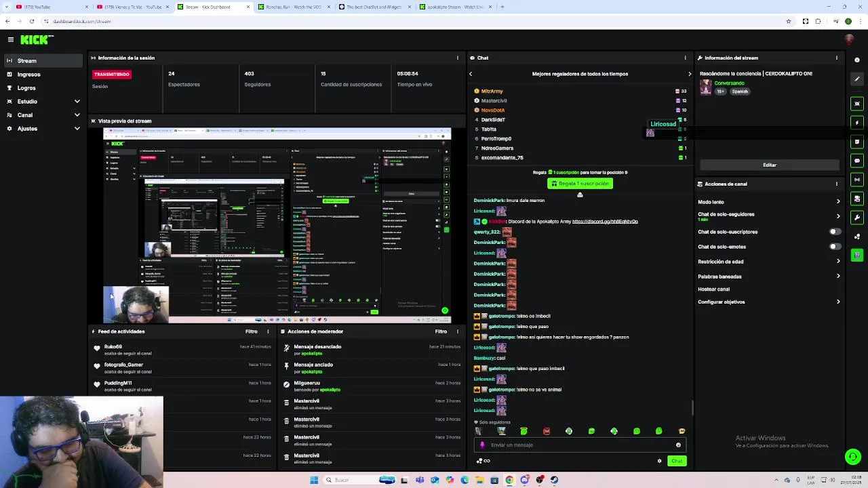This screenshot has height=488, width=868.
Task: Toggle the broadcast signal panel icon
Action: 857,180
